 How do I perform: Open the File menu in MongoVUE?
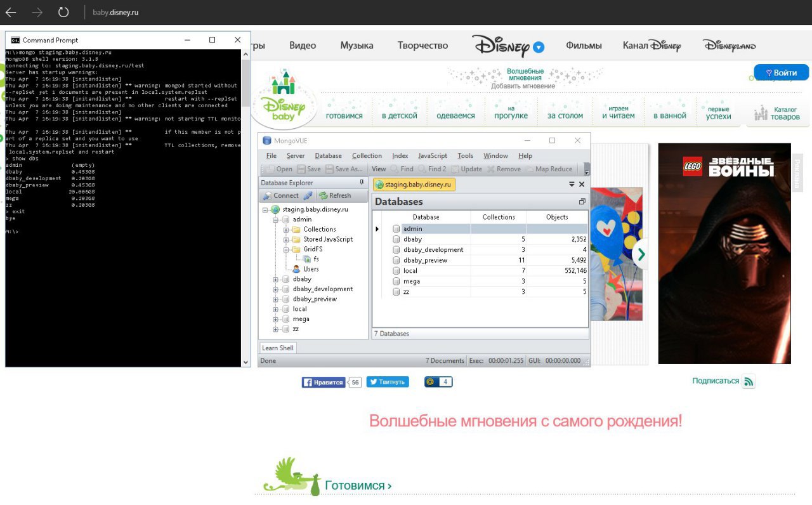[272, 156]
